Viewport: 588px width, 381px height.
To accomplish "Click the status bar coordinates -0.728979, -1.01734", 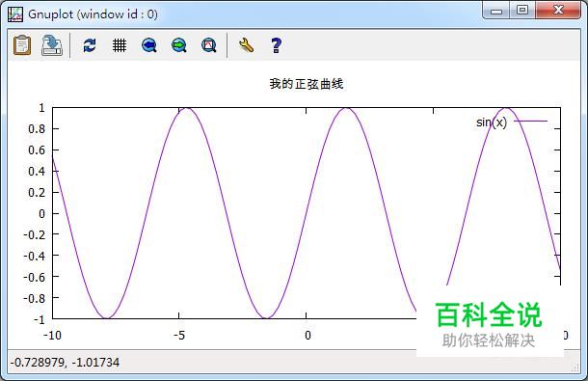I will 65,363.
